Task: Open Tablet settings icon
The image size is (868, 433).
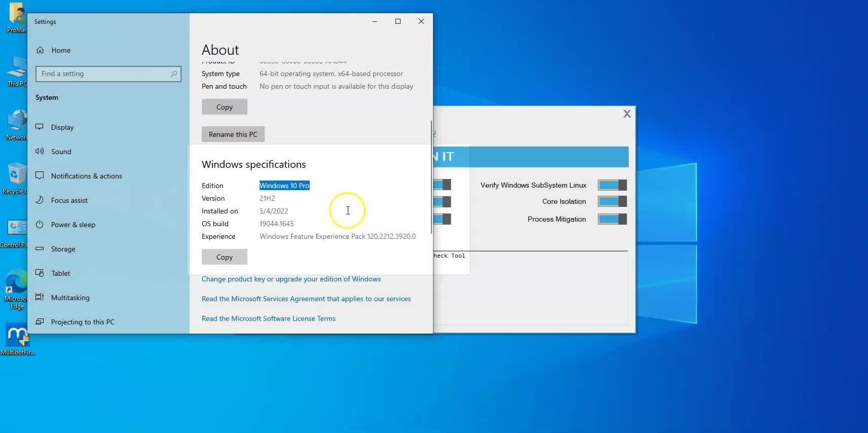Action: [40, 273]
